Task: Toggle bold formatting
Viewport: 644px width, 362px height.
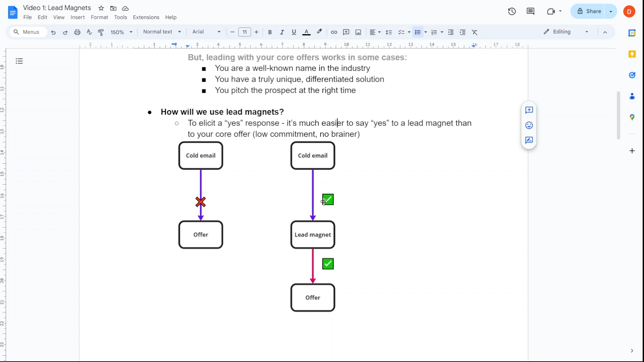Action: coord(270,32)
